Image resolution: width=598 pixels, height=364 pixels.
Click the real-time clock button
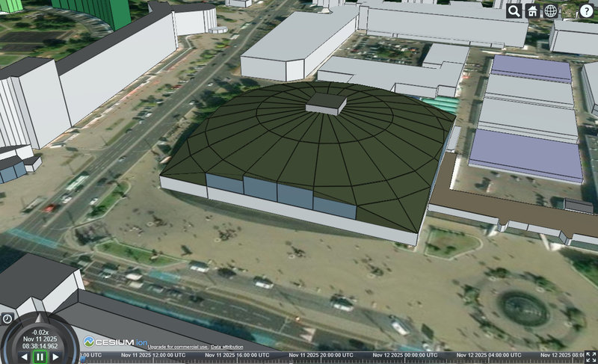point(7,318)
